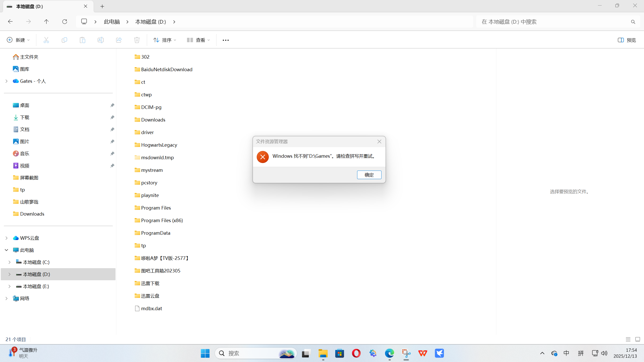This screenshot has height=362, width=644.
Task: Click the Delete icon in the toolbar
Action: point(137,40)
